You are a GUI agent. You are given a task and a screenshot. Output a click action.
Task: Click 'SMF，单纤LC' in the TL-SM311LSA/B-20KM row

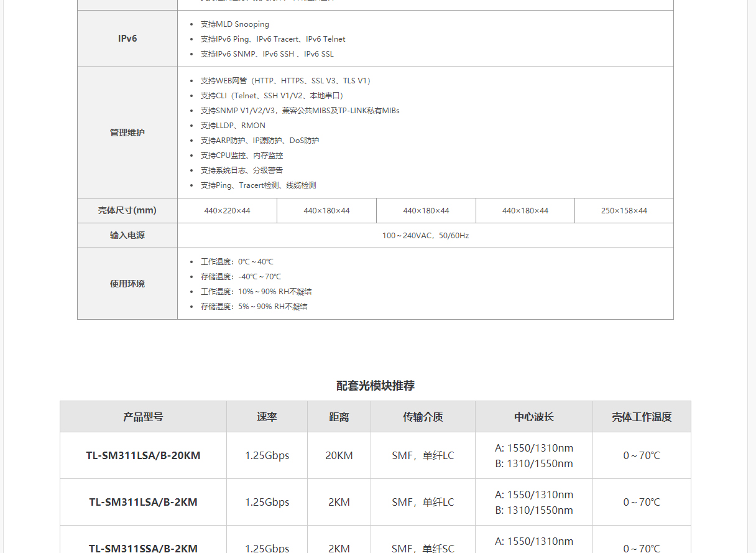[423, 455]
